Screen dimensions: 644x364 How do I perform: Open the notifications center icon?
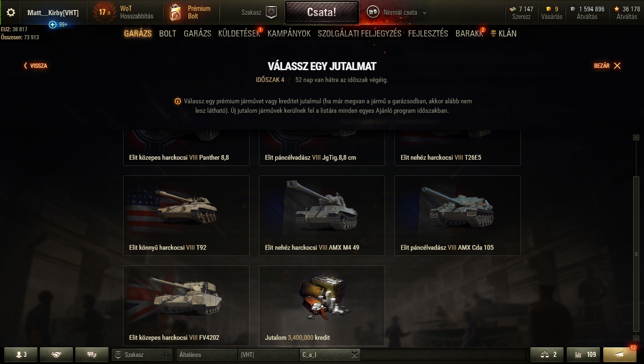point(620,355)
